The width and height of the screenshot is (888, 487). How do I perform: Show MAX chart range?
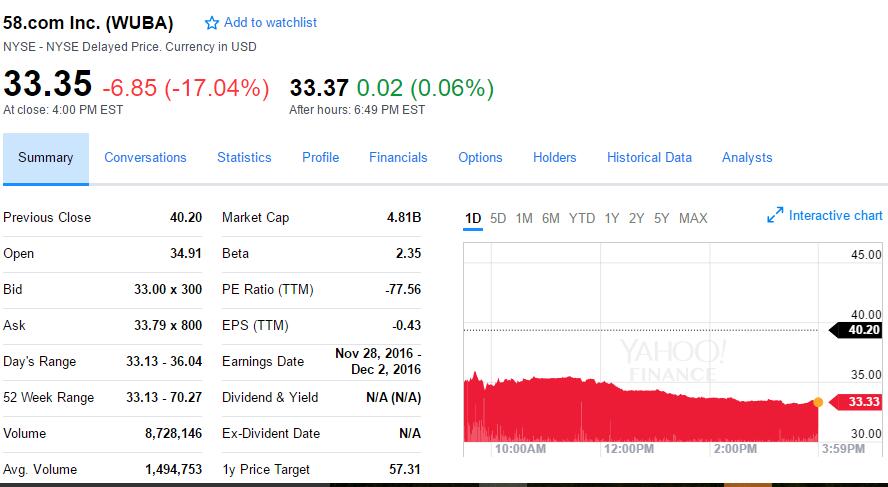[x=693, y=218]
